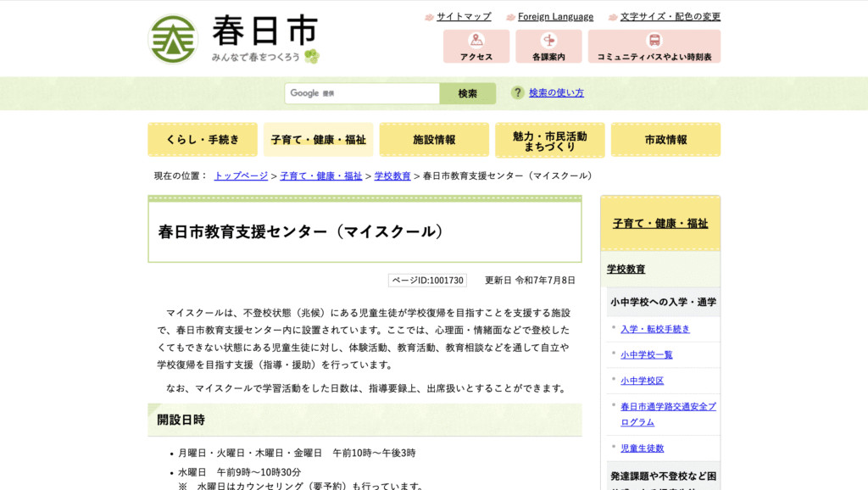Open 文字サイズ・配色の変更 settings
868x490 pixels.
click(x=670, y=17)
